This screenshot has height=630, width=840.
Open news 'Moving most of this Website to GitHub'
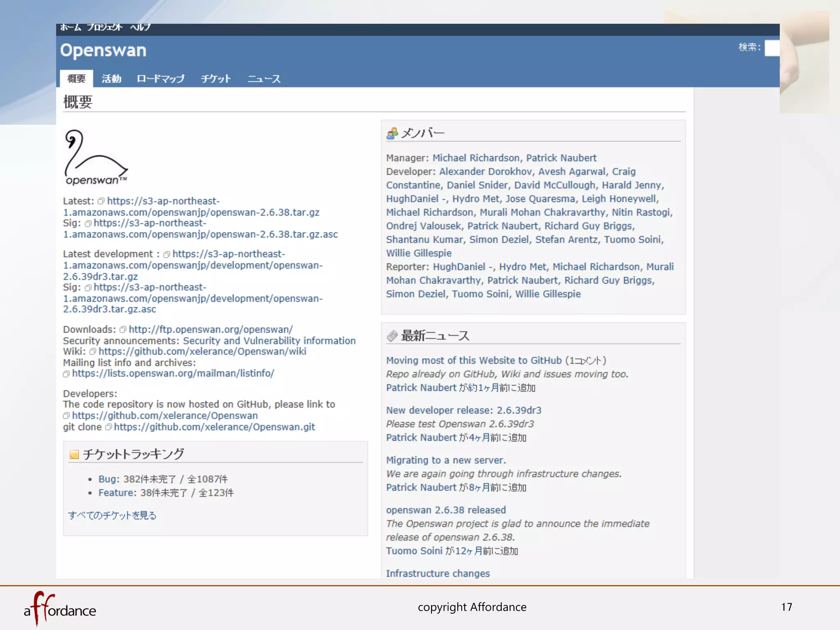(473, 361)
